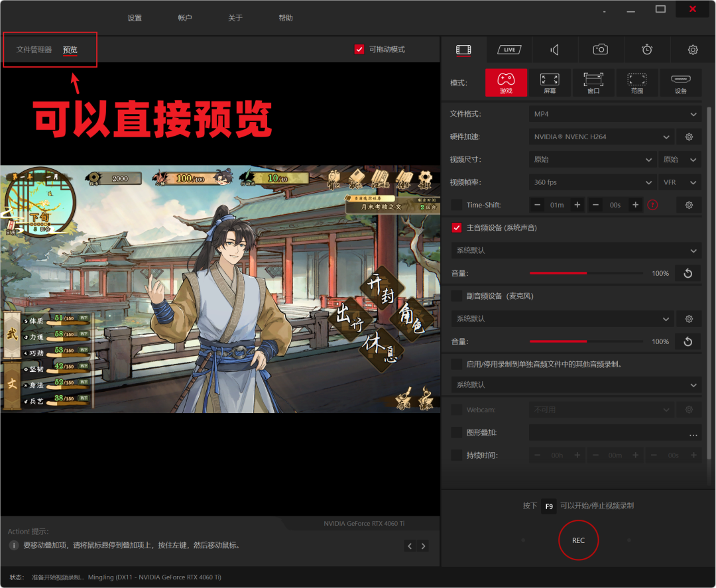Click the game preview image
The image size is (716, 588).
click(220, 289)
